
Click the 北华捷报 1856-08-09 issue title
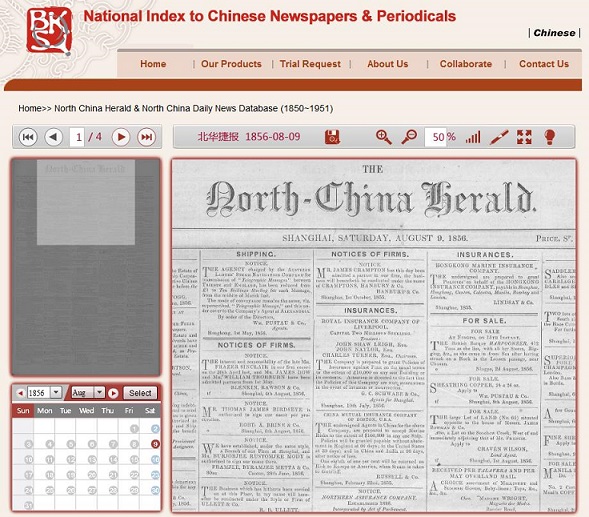pos(249,136)
